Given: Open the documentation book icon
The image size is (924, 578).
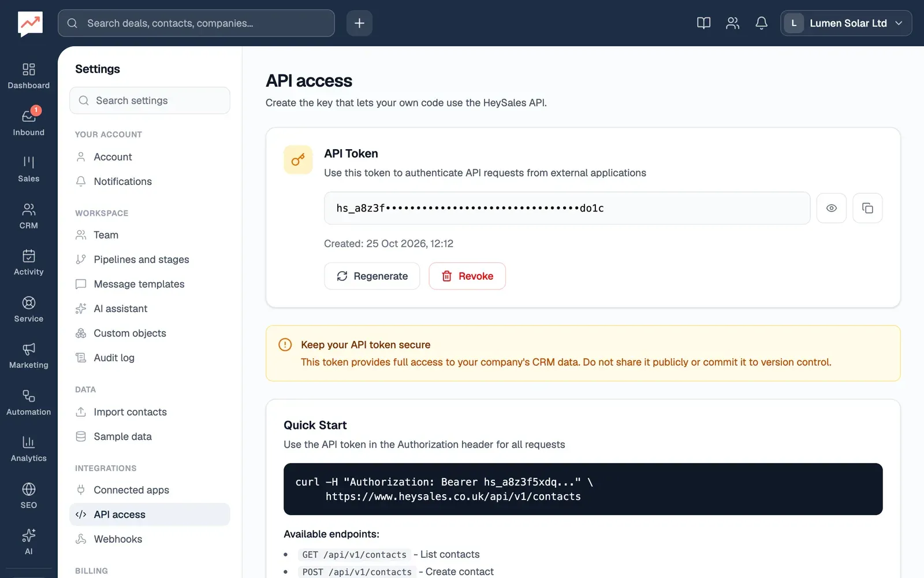Looking at the screenshot, I should [703, 23].
